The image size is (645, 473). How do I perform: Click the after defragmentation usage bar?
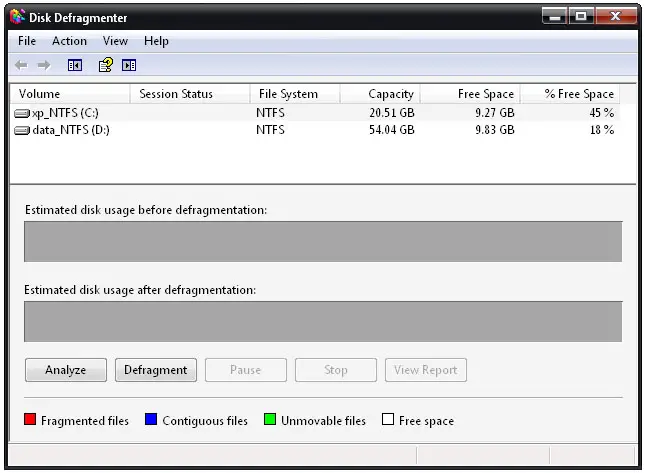click(x=323, y=322)
